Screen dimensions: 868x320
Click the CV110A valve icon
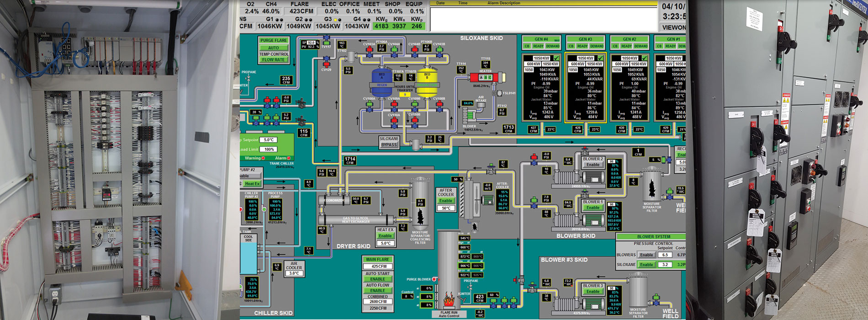pyautogui.click(x=394, y=122)
